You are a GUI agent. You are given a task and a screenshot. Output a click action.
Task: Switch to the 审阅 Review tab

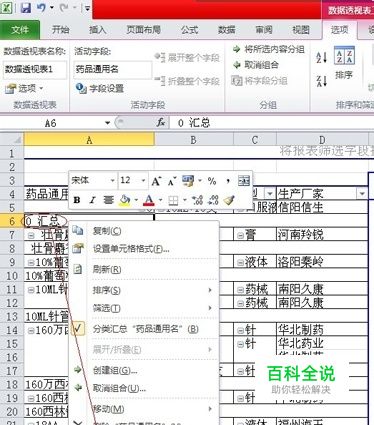point(264,30)
